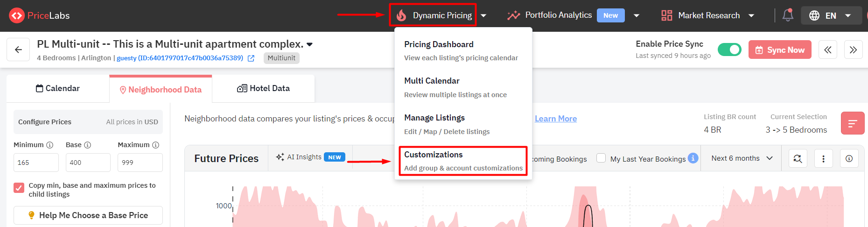Go back with the left arrow button
Screen dimensions: 868x227
(18, 50)
